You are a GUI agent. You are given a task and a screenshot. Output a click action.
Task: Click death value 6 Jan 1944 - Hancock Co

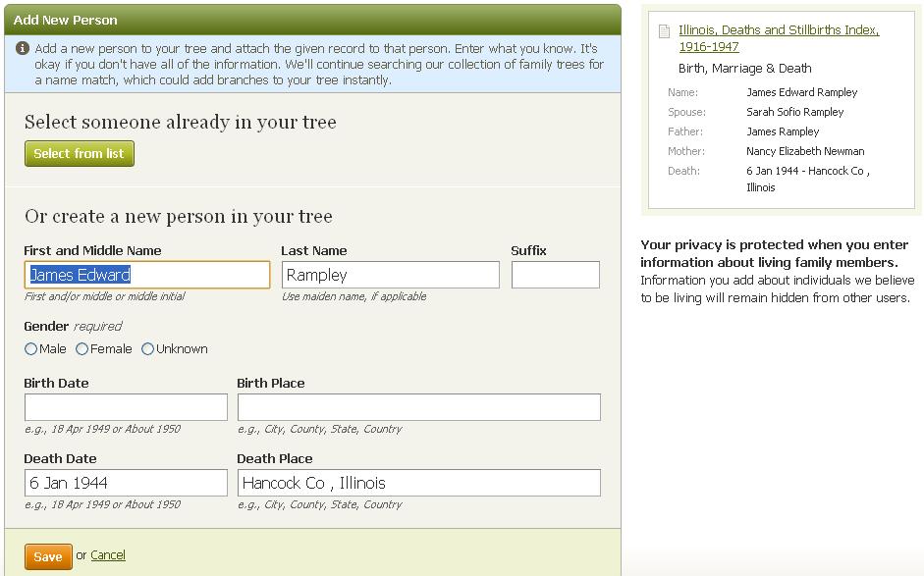coord(808,179)
